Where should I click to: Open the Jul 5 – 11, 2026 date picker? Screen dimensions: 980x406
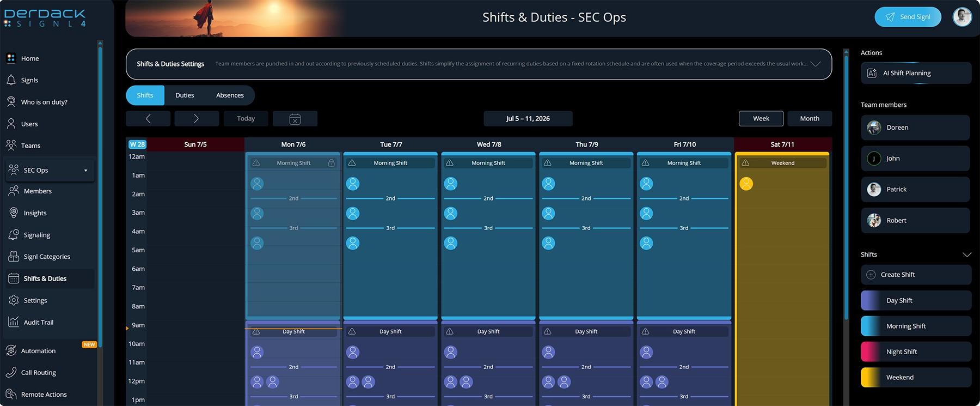(x=528, y=119)
